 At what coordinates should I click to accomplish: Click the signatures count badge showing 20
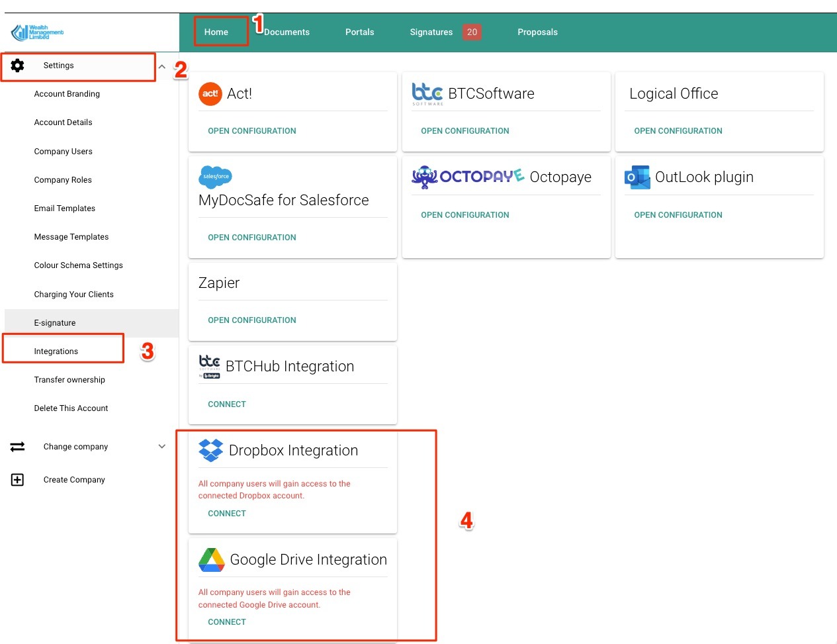tap(472, 32)
